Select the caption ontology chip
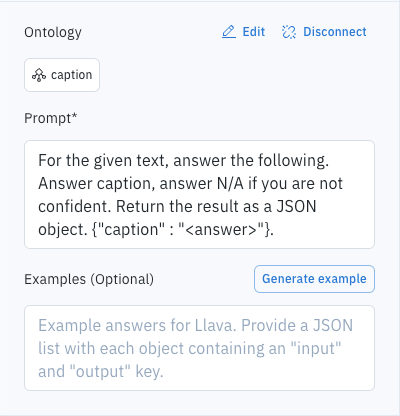Viewport: 400px width, 416px height. point(62,75)
